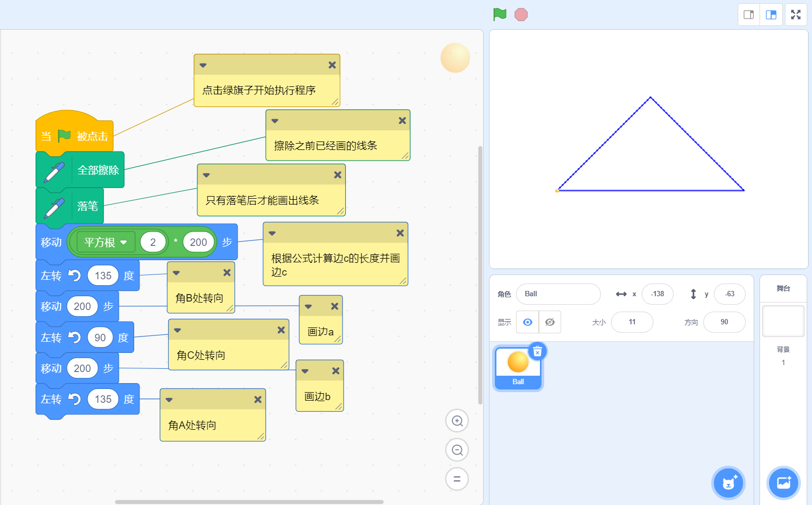
Task: Enter full screen stage mode
Action: pyautogui.click(x=796, y=15)
